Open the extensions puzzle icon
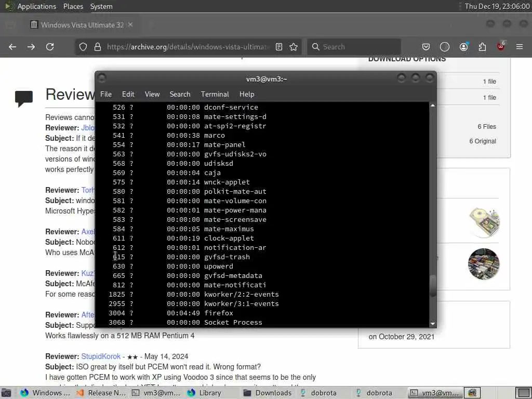This screenshot has width=532, height=399. tap(482, 47)
